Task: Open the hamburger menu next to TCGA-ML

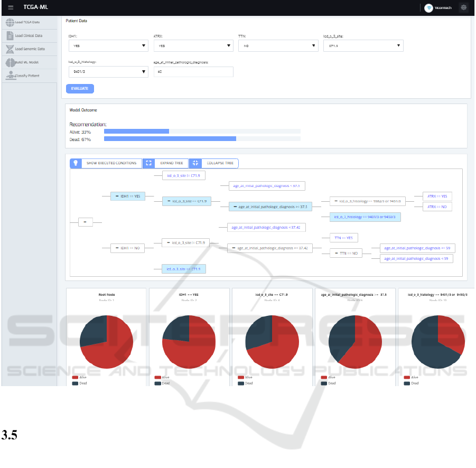Action: pyautogui.click(x=11, y=7)
